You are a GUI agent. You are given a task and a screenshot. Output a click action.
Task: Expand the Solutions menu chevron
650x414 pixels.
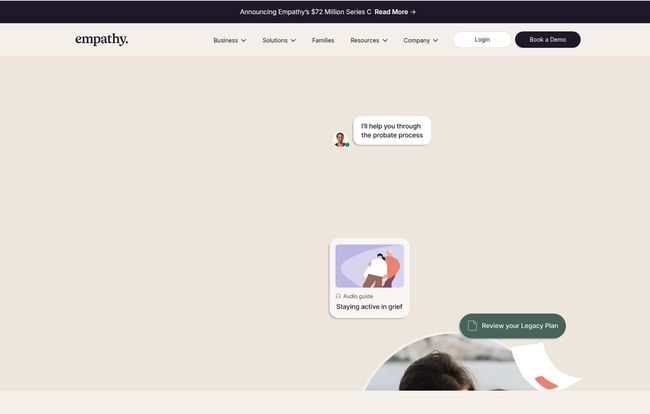pyautogui.click(x=293, y=41)
